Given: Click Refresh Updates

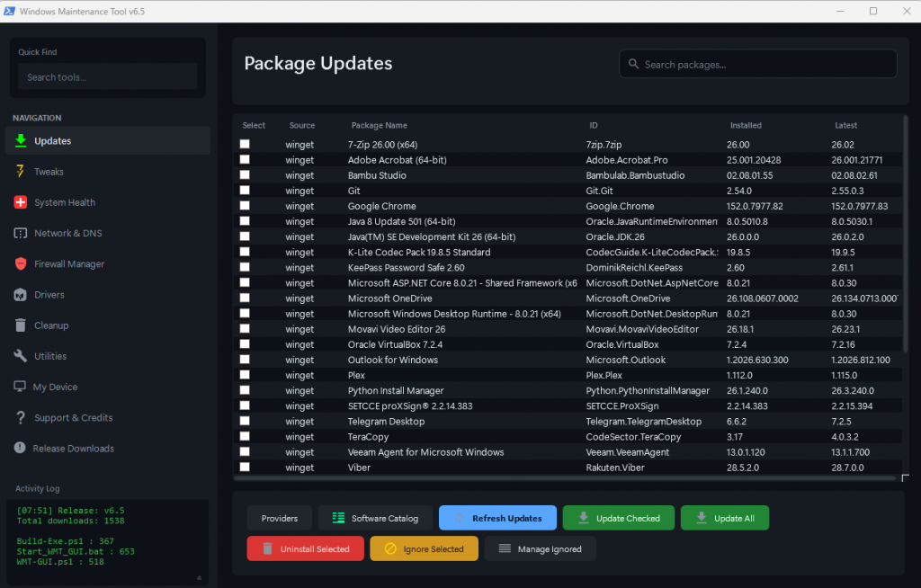Looking at the screenshot, I should coord(497,518).
